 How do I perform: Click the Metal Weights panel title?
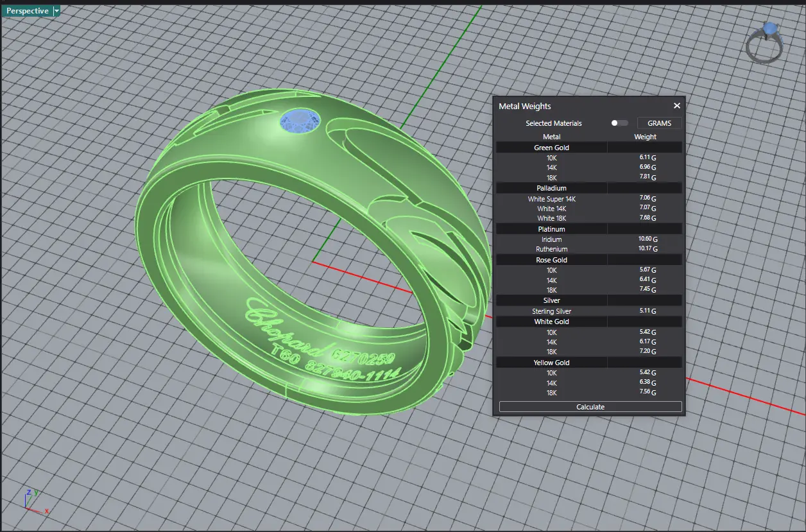(525, 106)
